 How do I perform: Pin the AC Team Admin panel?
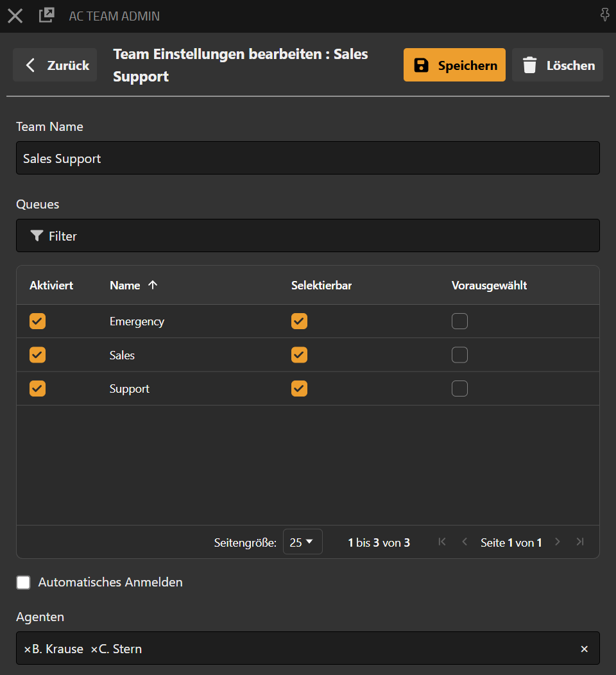pyautogui.click(x=604, y=15)
